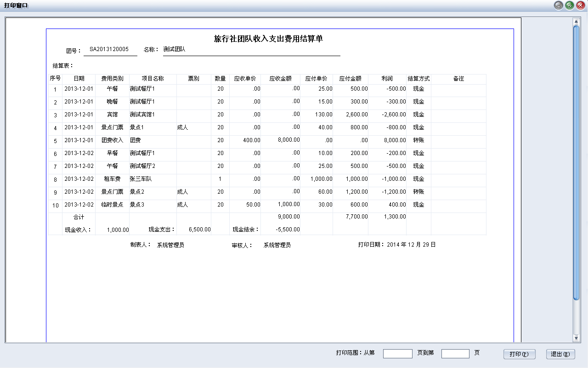The height and width of the screenshot is (368, 588).
Task: Click the 张三车队 project name cell
Action: coord(141,179)
